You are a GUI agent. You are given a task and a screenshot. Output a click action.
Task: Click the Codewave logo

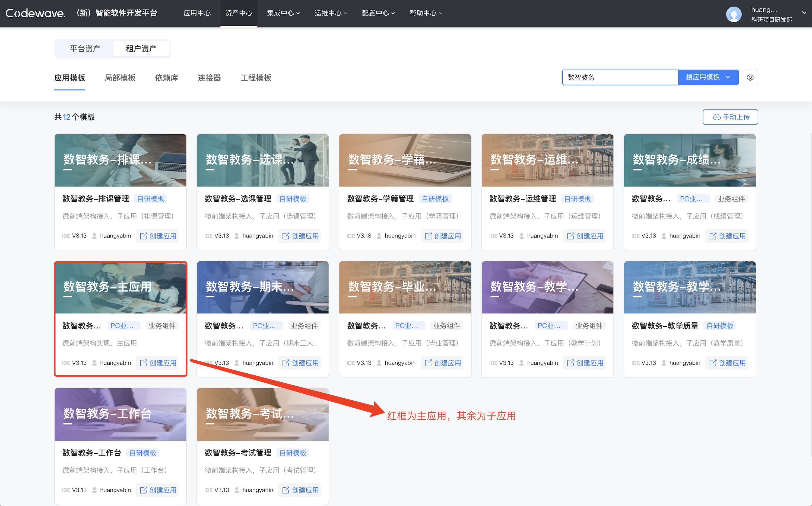coord(35,13)
